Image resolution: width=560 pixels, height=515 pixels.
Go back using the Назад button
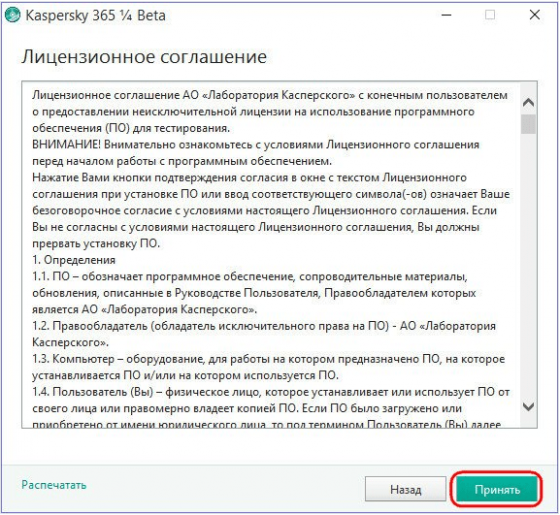point(405,489)
